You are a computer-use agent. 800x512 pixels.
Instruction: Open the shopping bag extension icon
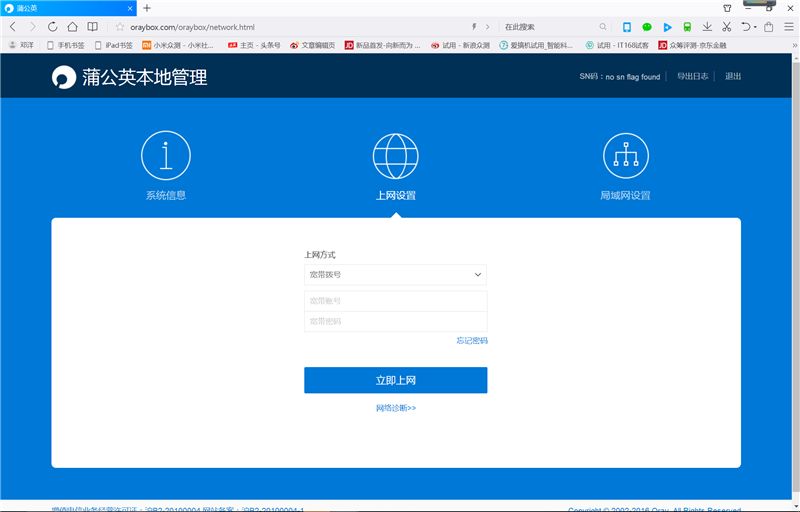coord(769,27)
